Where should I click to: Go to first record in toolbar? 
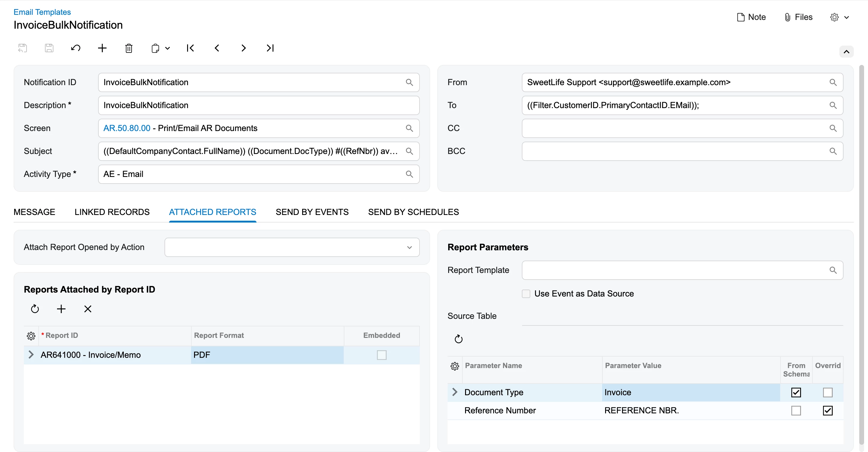tap(190, 48)
